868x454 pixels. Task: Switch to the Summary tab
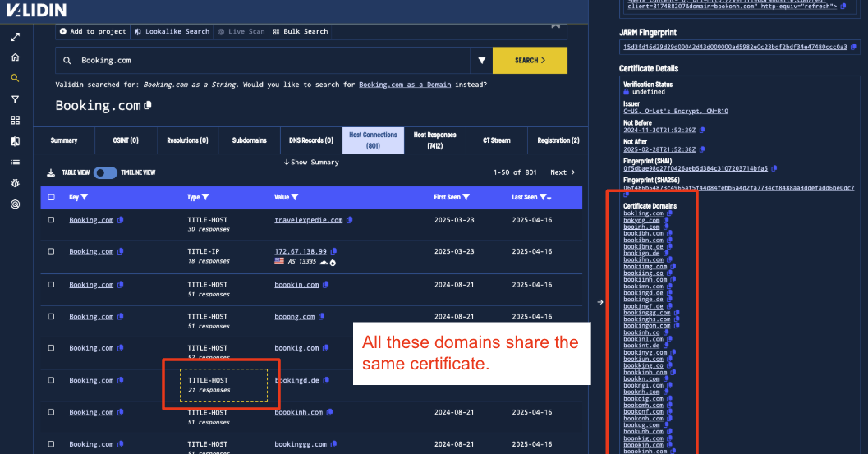(x=64, y=140)
